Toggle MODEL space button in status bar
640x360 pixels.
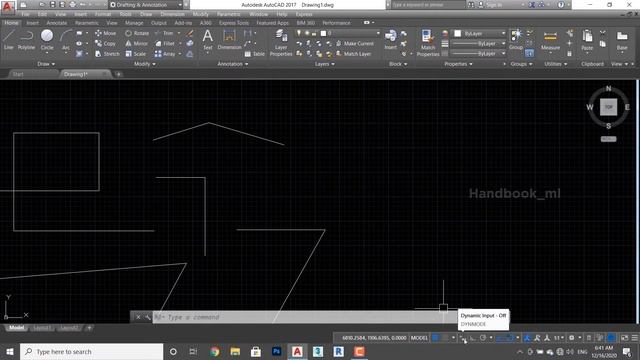point(419,338)
